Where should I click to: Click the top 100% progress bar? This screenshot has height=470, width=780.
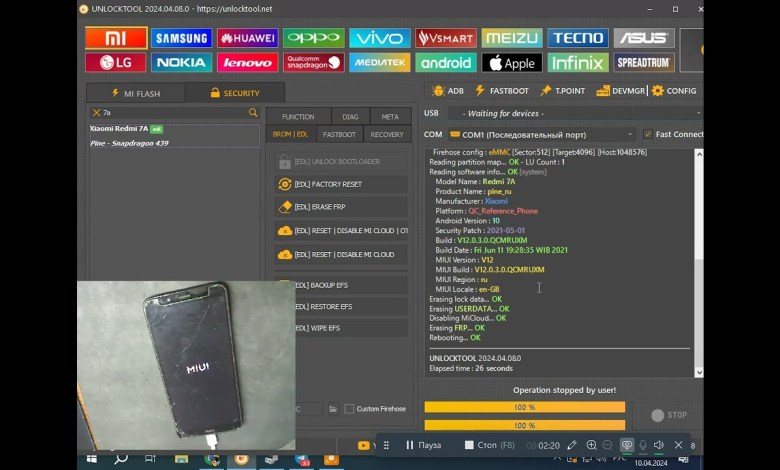click(x=524, y=407)
